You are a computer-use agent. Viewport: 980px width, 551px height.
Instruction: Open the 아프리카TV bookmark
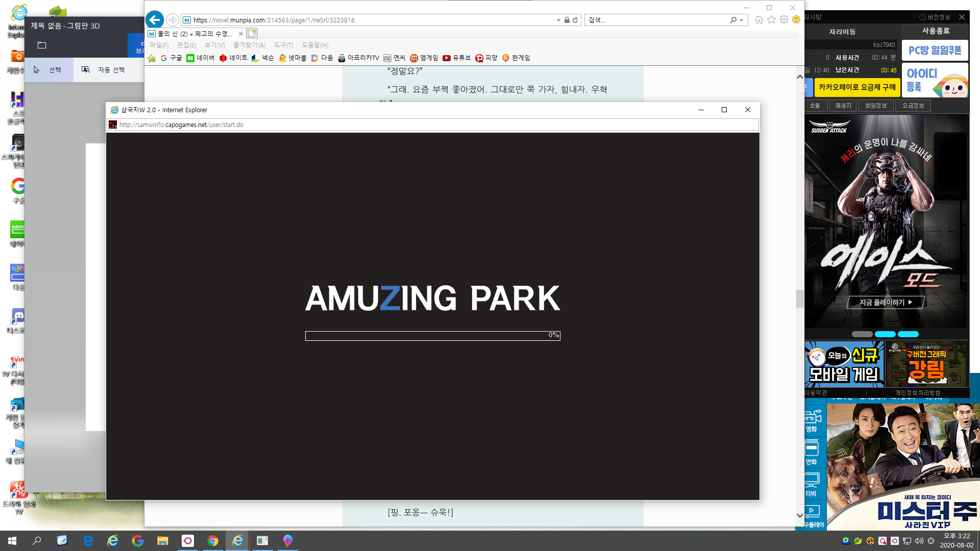(358, 58)
